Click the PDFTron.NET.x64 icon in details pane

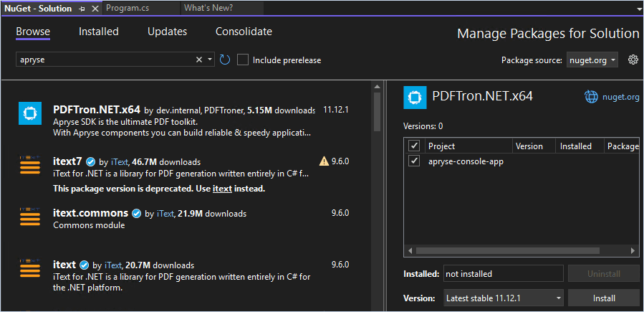415,98
